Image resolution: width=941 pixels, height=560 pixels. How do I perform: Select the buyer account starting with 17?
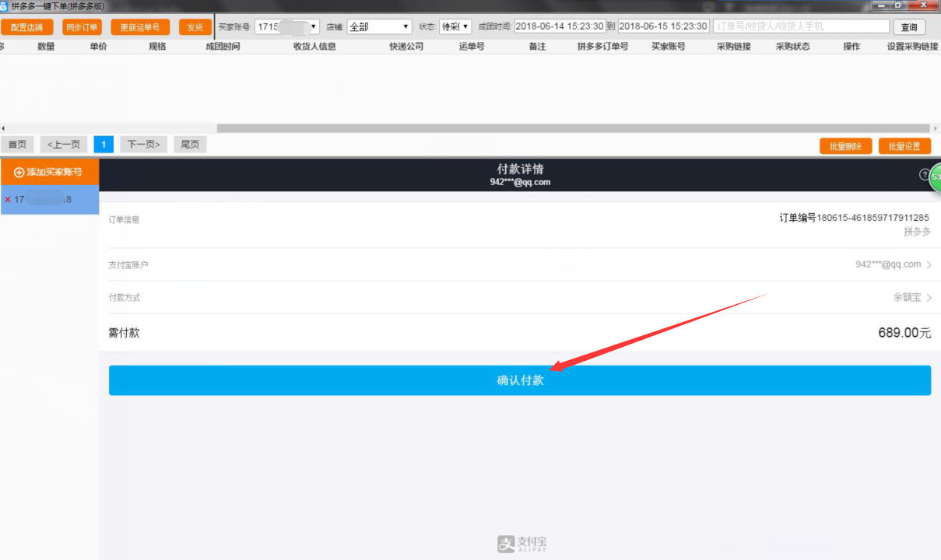[x=49, y=200]
